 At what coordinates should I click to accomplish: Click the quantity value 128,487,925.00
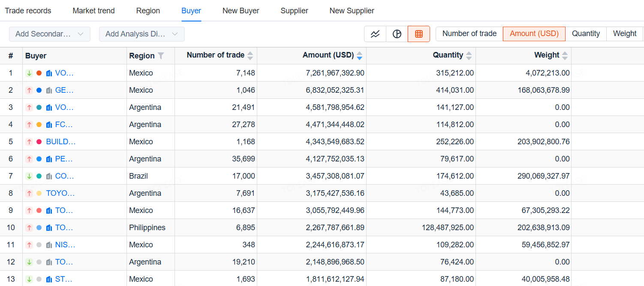click(448, 228)
